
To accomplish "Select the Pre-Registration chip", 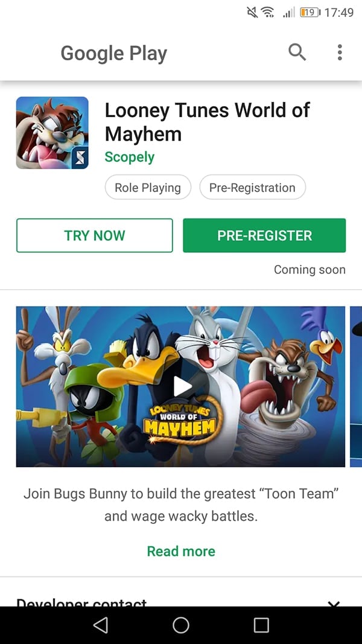I will click(x=252, y=187).
